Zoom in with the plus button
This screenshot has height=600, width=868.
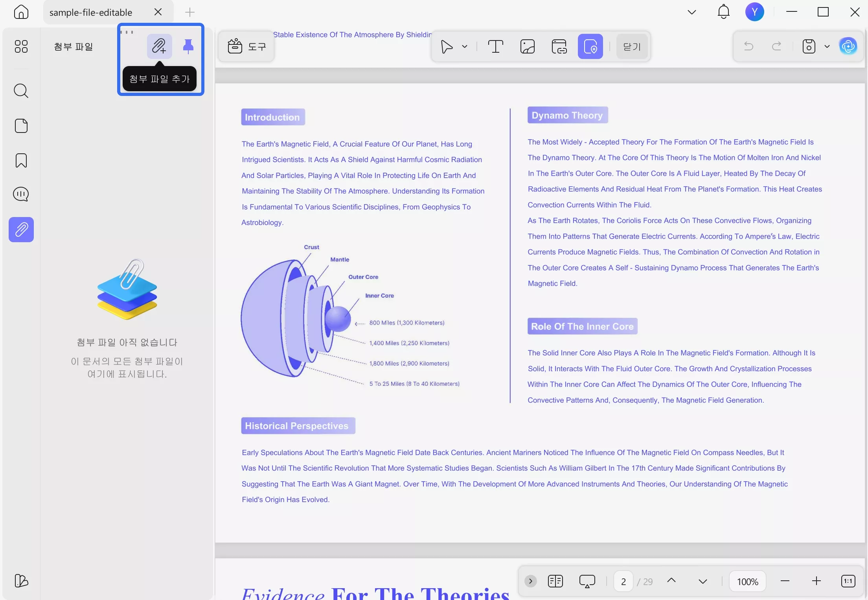[x=817, y=581]
